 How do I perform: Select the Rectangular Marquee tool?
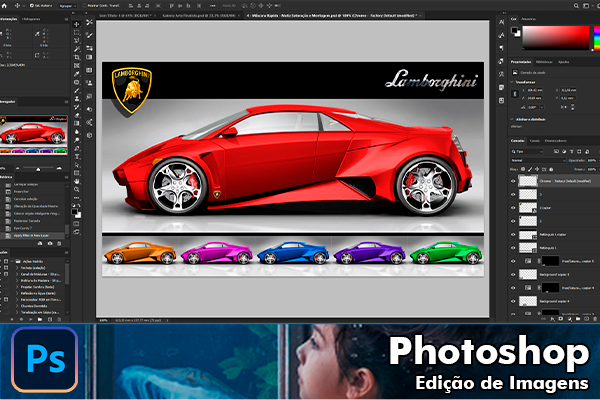pyautogui.click(x=77, y=32)
